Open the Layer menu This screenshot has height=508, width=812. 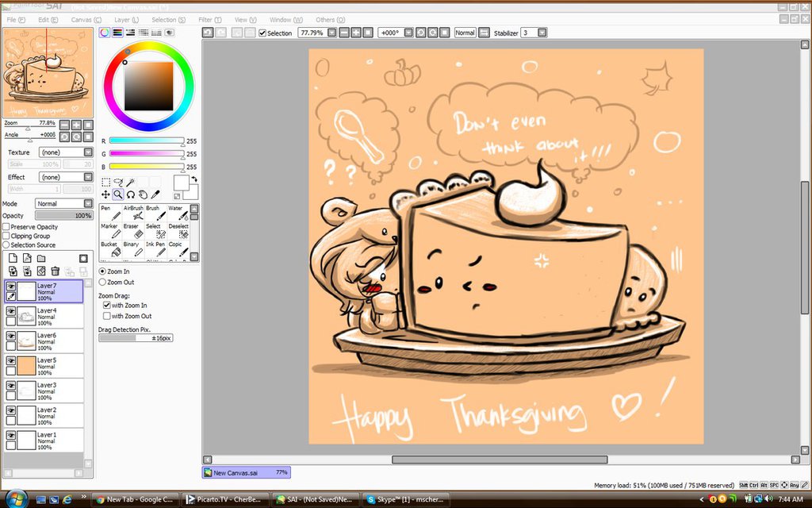[126, 20]
